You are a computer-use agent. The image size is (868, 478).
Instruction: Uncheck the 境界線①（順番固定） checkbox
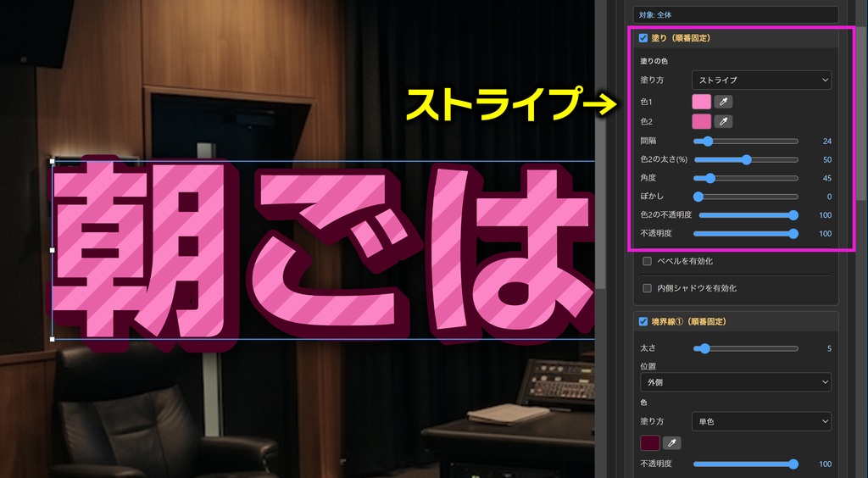click(x=643, y=321)
